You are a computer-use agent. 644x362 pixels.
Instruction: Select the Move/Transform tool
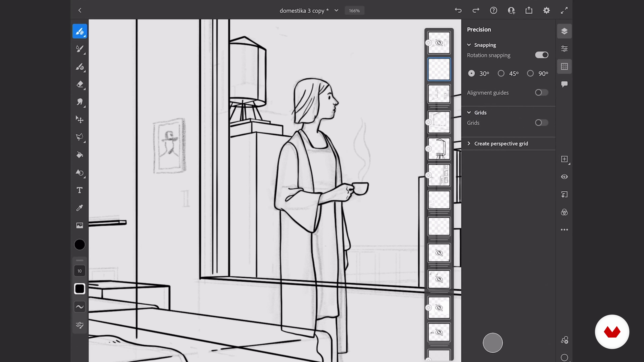[80, 120]
